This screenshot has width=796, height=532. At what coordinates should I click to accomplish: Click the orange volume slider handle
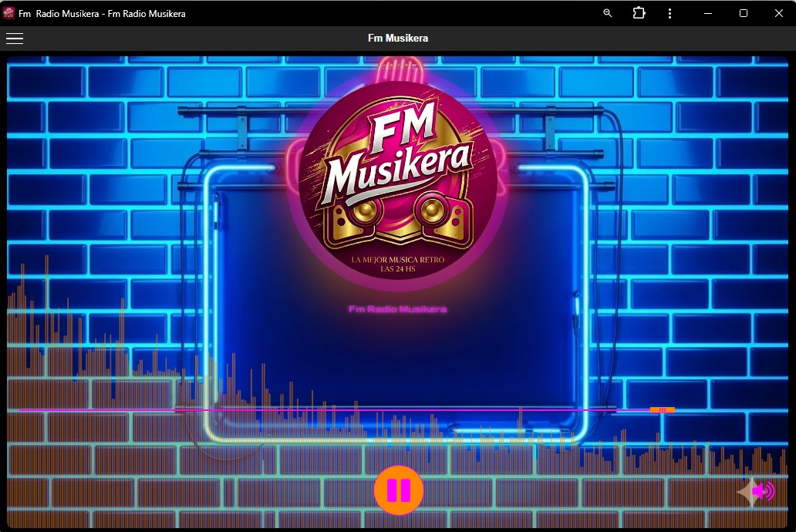pos(662,409)
